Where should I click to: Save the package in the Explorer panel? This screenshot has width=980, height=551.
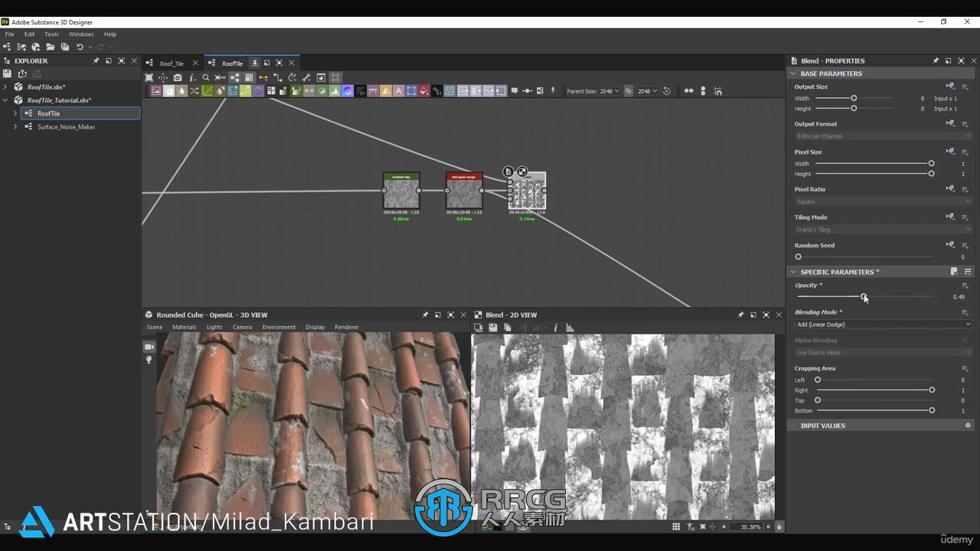pos(7,73)
